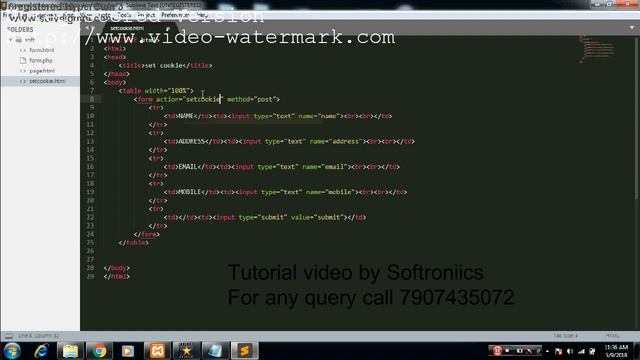Open form.html from the sidebar
The width and height of the screenshot is (640, 360).
click(42, 50)
